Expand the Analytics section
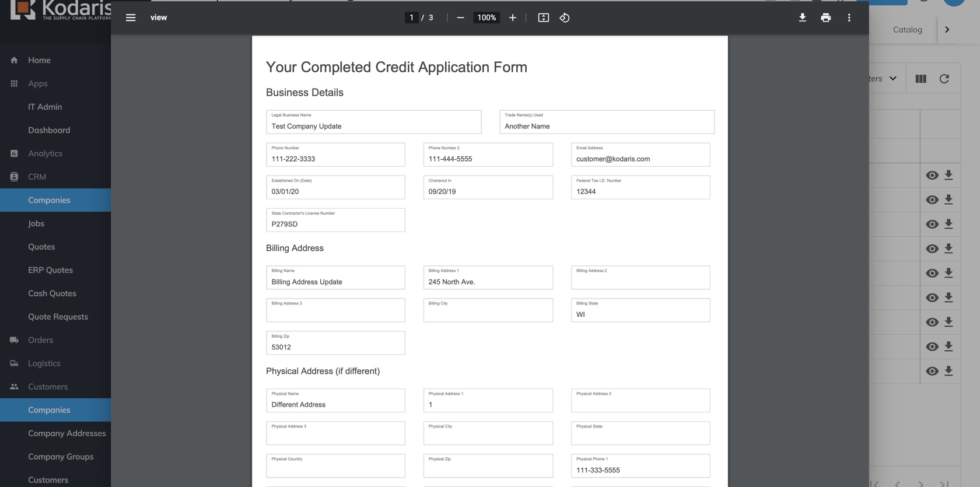The height and width of the screenshot is (487, 980). [45, 153]
